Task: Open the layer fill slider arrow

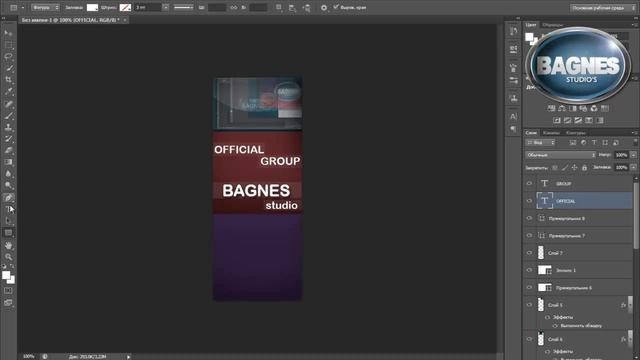Action: 633,167
